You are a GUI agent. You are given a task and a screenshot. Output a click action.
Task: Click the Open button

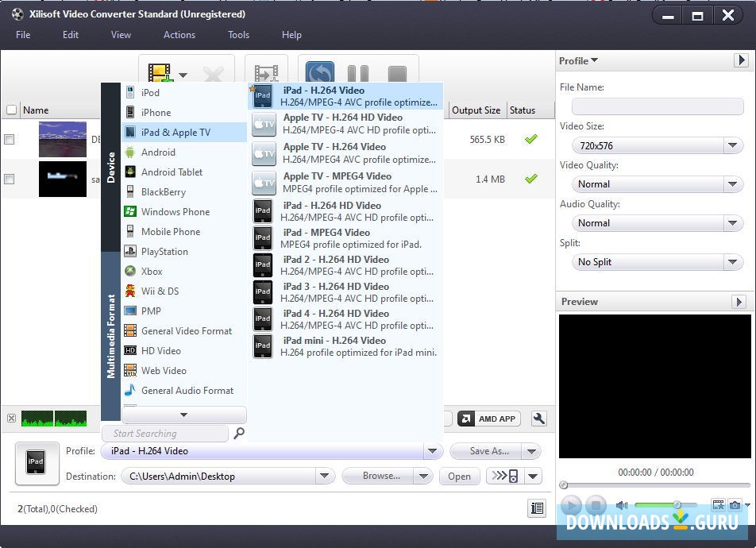[x=459, y=477]
